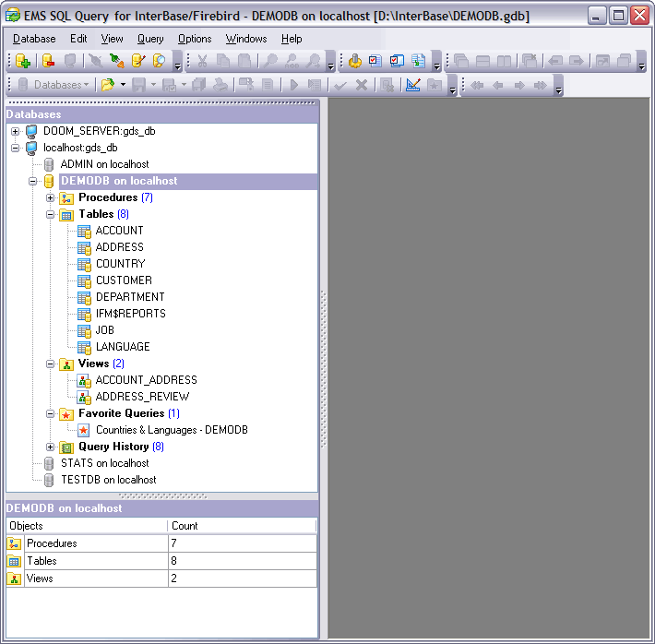The image size is (655, 644).
Task: Open Visual Query Builder ruler-pencil icon
Action: tap(413, 85)
